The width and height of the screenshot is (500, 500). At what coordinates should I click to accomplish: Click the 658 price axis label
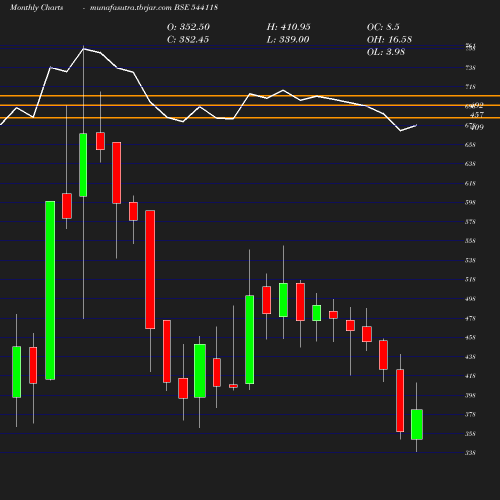tap(470, 145)
